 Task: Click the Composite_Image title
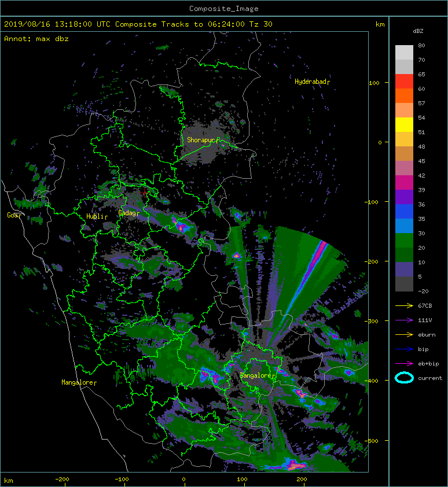(x=224, y=9)
